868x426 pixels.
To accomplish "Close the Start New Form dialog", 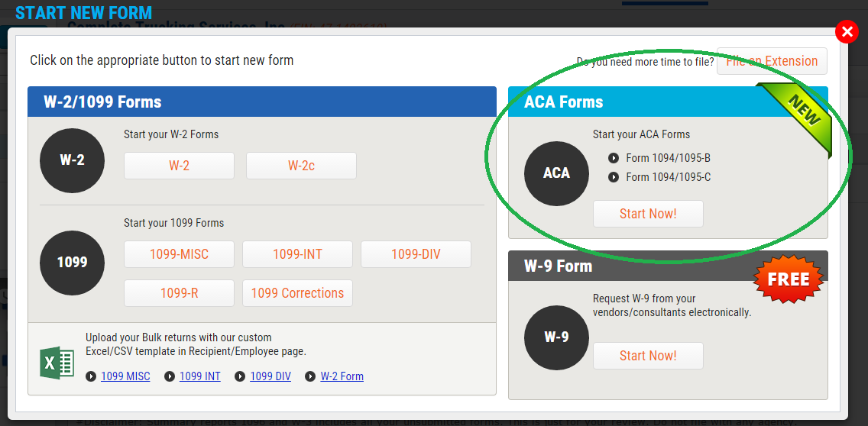I will (847, 32).
